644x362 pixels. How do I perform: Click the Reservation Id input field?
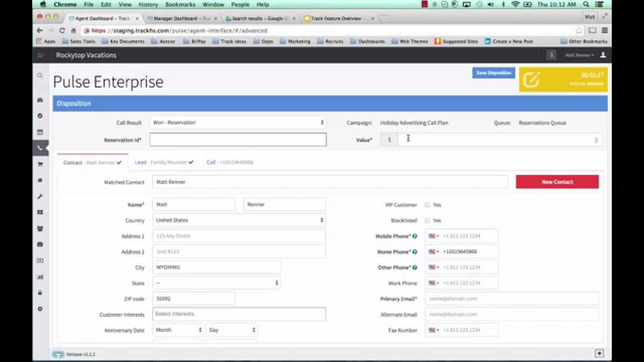click(x=238, y=140)
